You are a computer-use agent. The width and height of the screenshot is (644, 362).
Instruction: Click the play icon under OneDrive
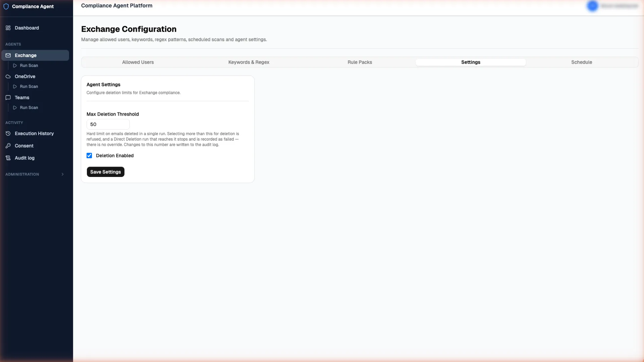click(x=15, y=86)
